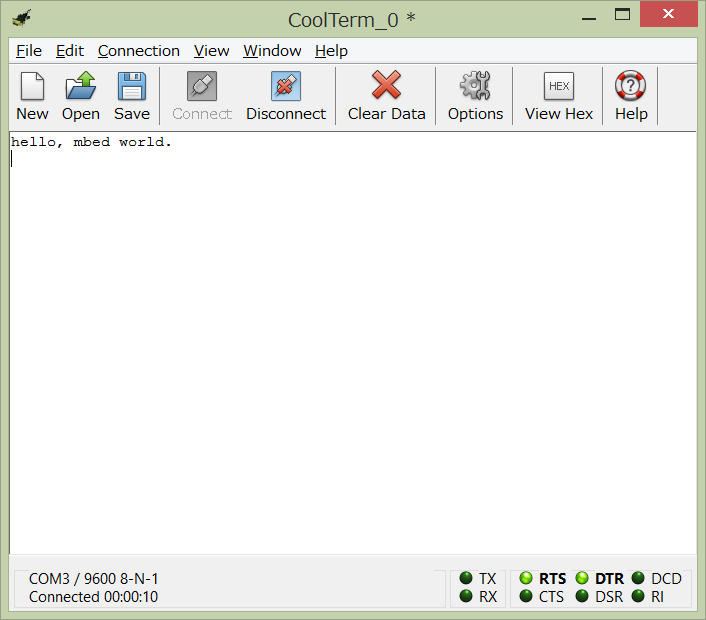Click the greyed Connect plug icon

202,95
